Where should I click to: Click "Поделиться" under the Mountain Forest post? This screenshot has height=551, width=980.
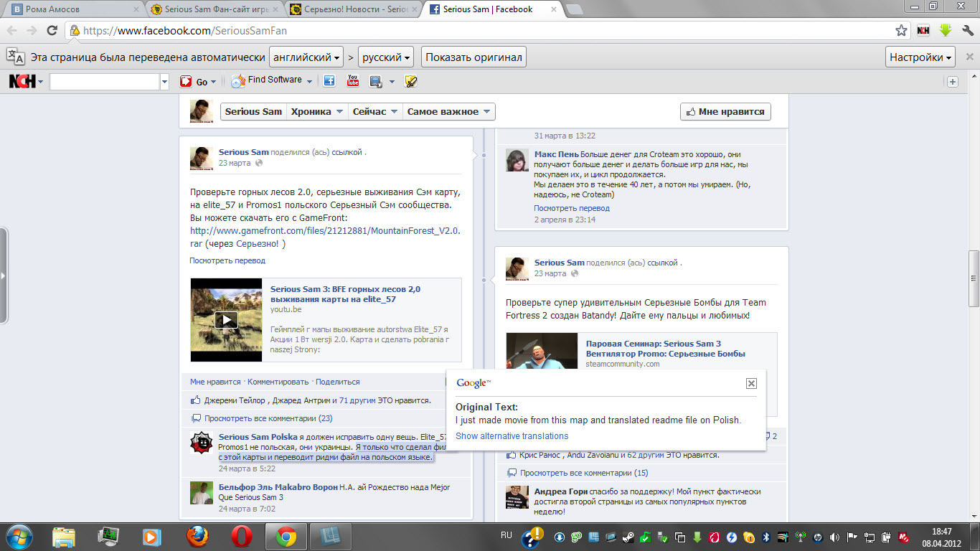click(x=338, y=382)
